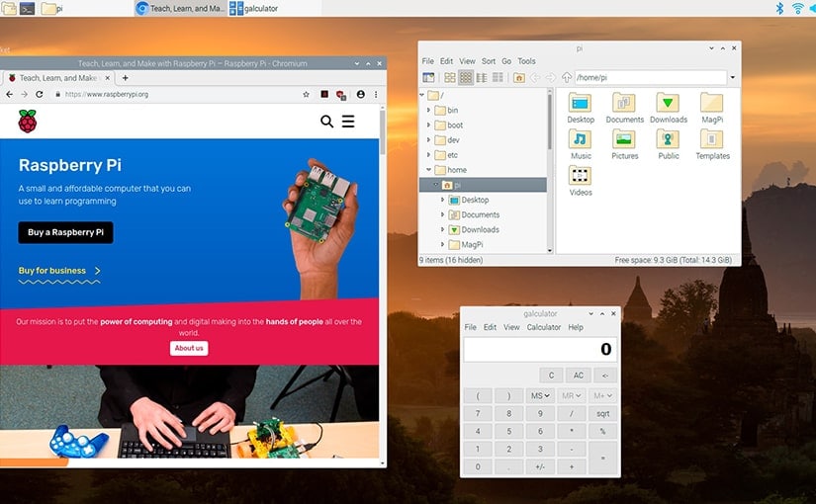This screenshot has width=816, height=504.
Task: Open the path history dropdown arrow
Action: click(733, 77)
